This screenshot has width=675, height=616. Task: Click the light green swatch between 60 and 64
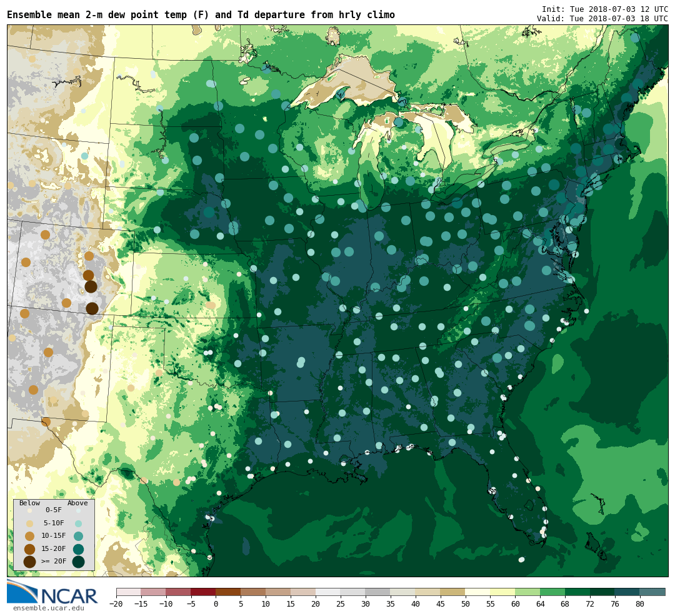point(527,592)
